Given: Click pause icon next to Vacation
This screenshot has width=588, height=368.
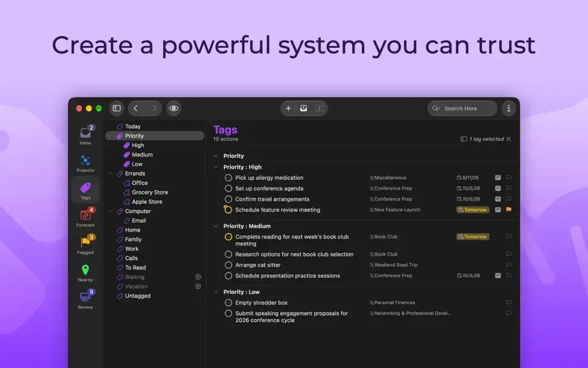Looking at the screenshot, I should [198, 286].
